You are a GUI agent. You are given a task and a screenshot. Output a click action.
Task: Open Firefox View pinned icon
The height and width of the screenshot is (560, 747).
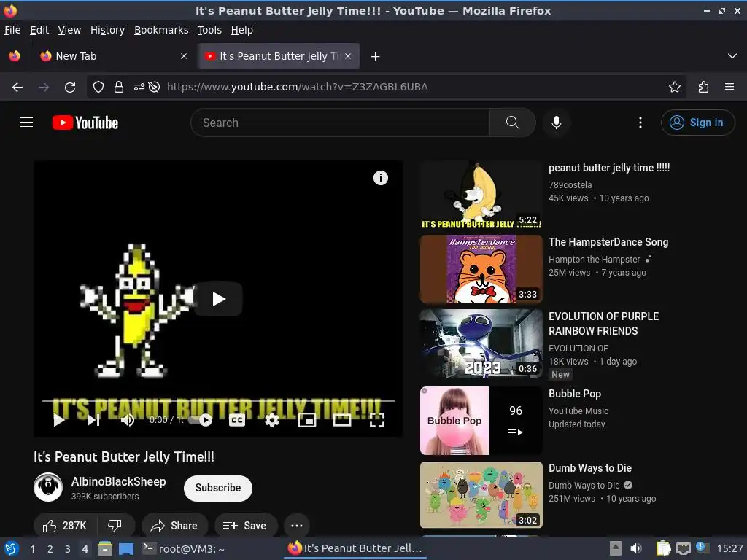click(15, 56)
